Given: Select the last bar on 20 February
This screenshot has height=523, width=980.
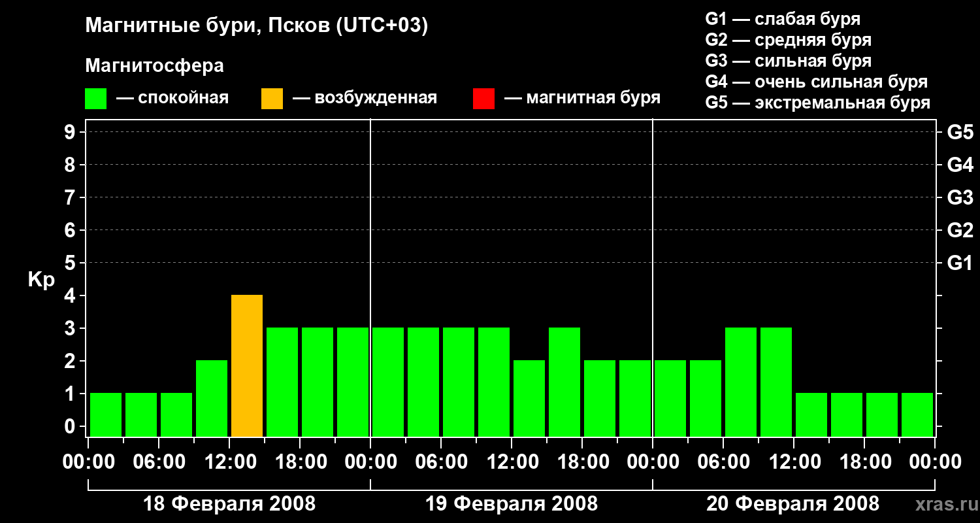Looking at the screenshot, I should point(917,415).
